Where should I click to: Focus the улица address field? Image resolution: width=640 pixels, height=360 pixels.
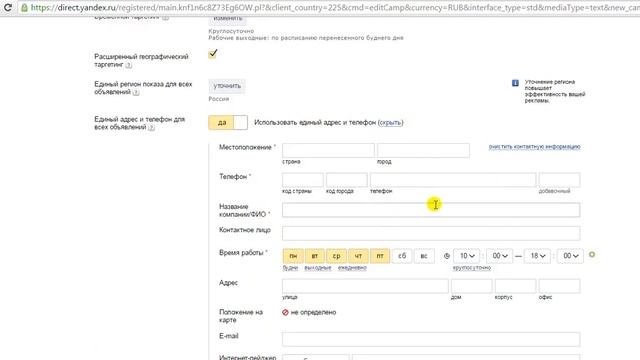(365, 286)
